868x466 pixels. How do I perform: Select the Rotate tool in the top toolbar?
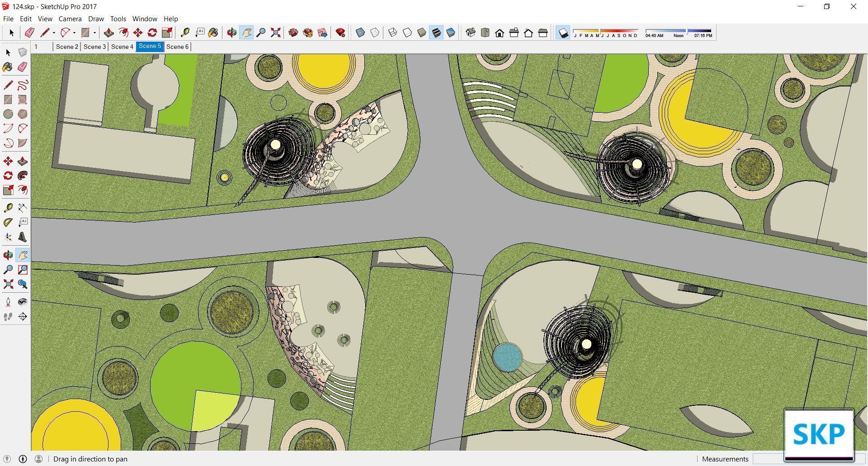pyautogui.click(x=152, y=33)
